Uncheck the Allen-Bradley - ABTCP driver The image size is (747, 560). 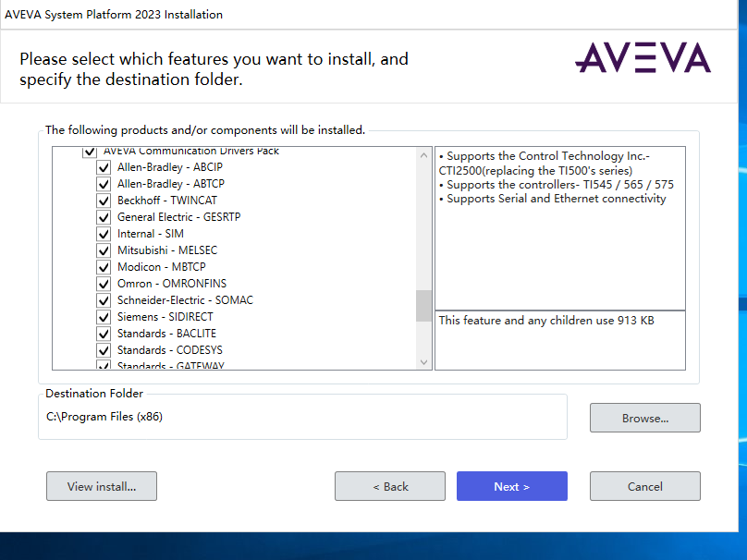click(x=104, y=184)
